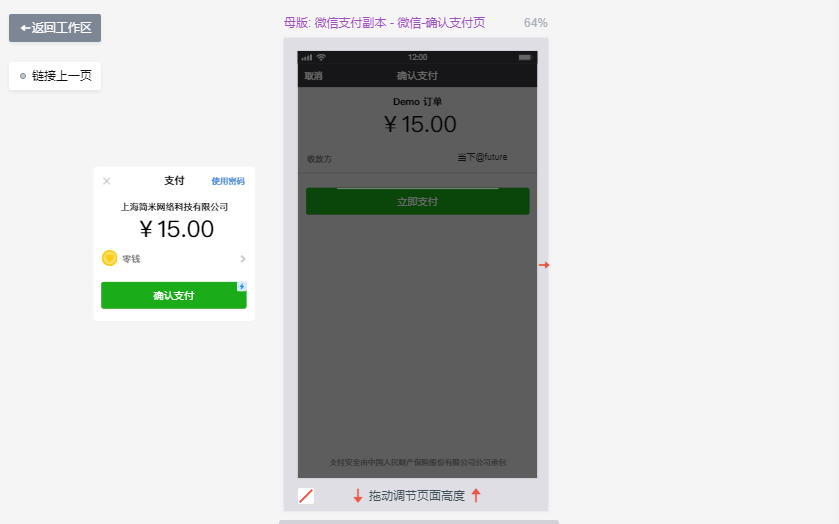Click the 使用密码 link
This screenshot has height=524, width=839.
click(228, 181)
